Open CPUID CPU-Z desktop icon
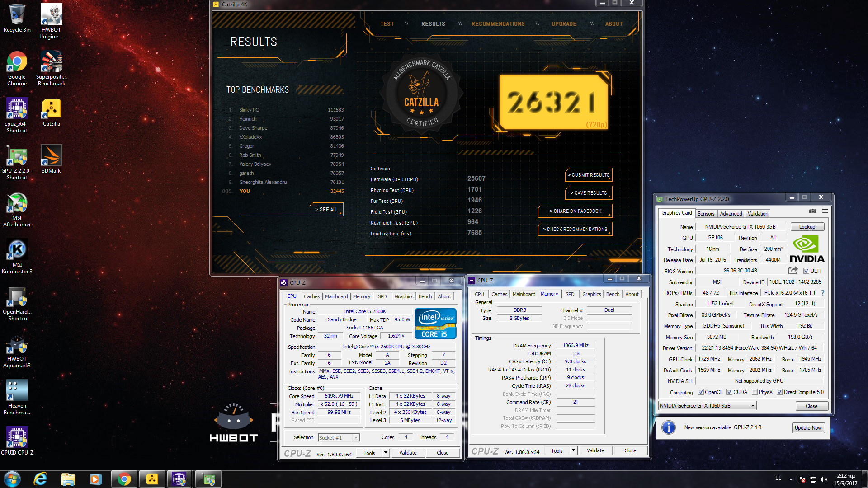The height and width of the screenshot is (488, 868). 17,441
